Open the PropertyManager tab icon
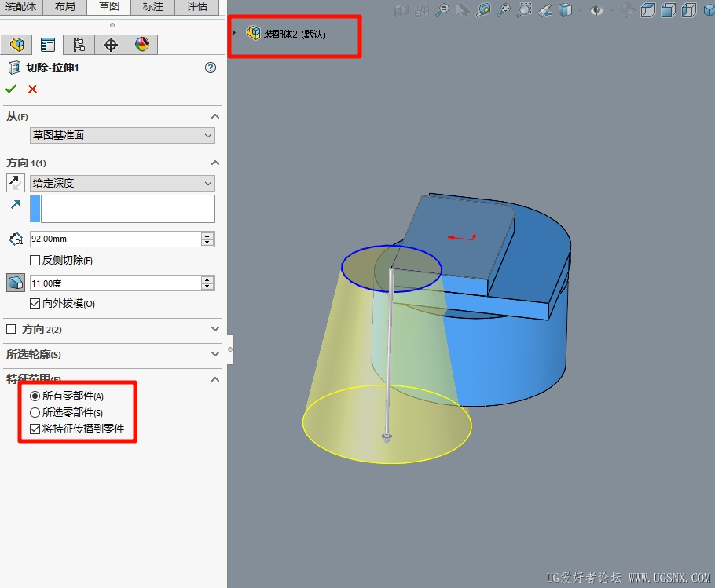Screen dimensions: 715x588 click(x=47, y=45)
